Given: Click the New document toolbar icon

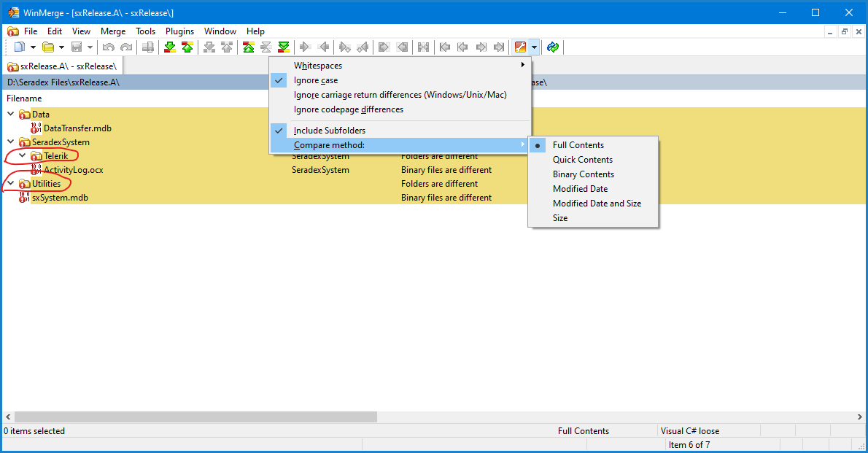Looking at the screenshot, I should [20, 47].
